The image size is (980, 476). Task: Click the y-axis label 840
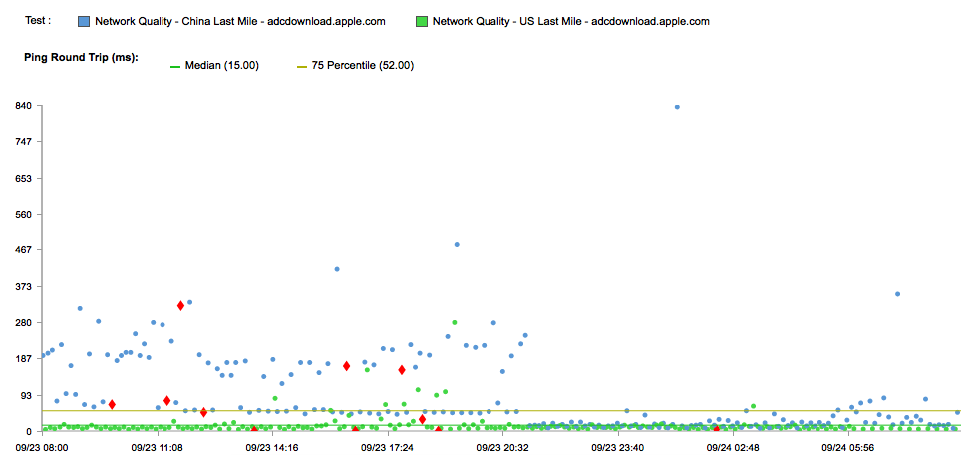click(x=23, y=105)
